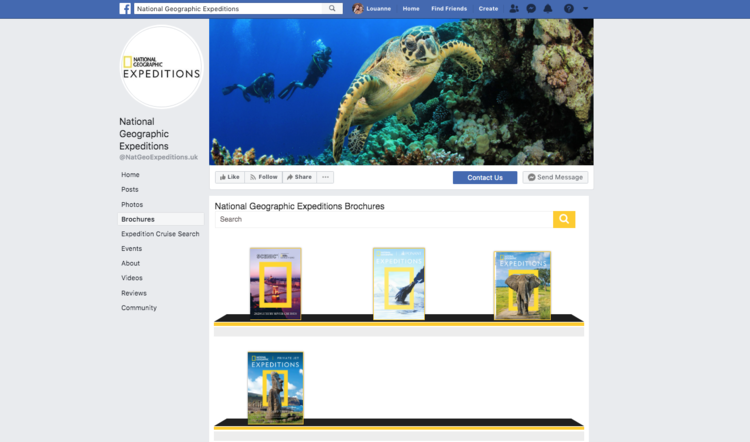Open the Private Jet Expeditions brochure
Screen dimensions: 750x442
click(276, 388)
